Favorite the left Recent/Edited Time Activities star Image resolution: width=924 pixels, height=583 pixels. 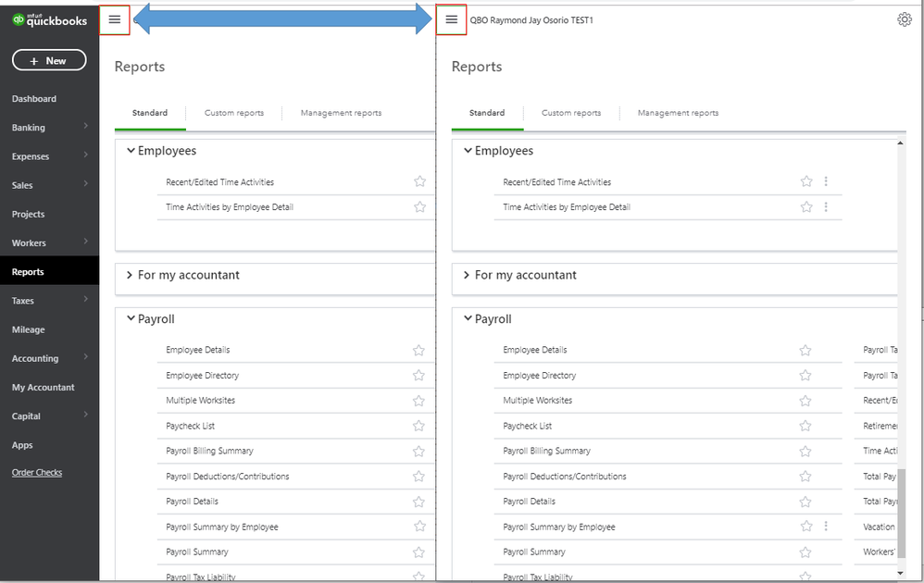pyautogui.click(x=419, y=182)
